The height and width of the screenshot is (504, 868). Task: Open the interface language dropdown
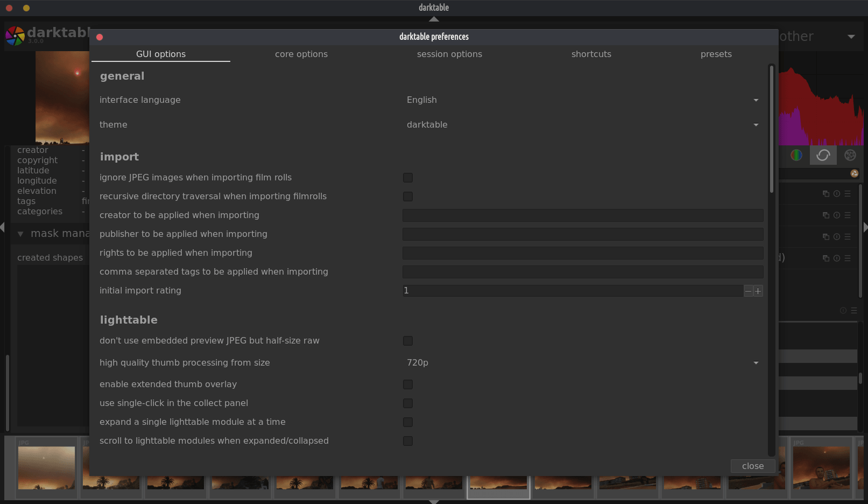pos(583,100)
